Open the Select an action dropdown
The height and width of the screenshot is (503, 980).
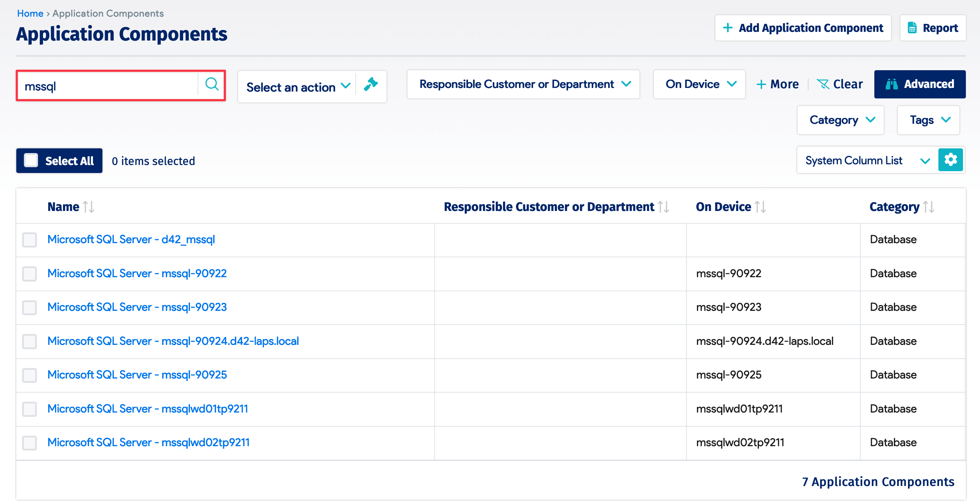point(298,86)
